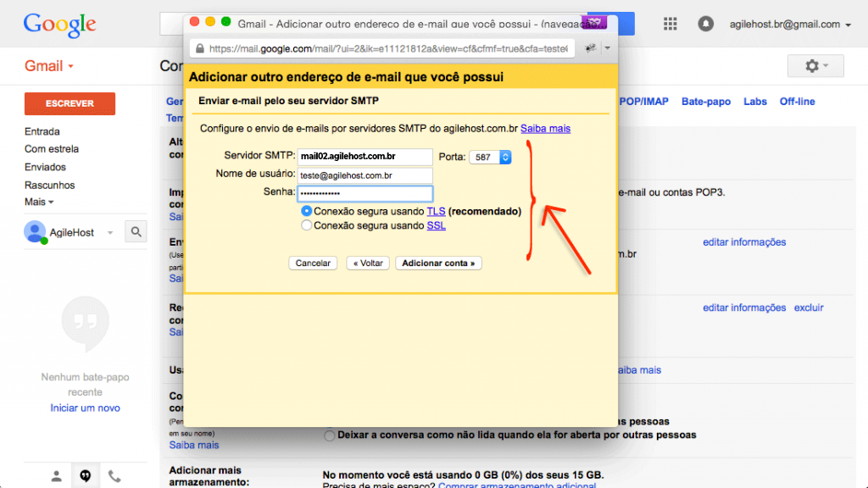Click the Servidor SMTP input field
The width and height of the screenshot is (868, 488).
pos(364,157)
